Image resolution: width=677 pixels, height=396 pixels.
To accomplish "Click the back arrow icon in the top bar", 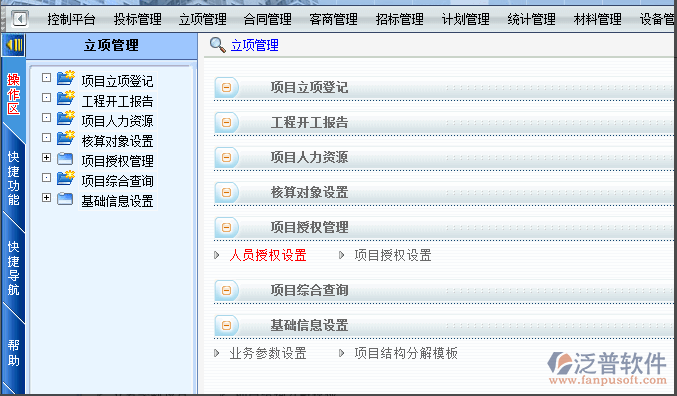I will click(20, 19).
